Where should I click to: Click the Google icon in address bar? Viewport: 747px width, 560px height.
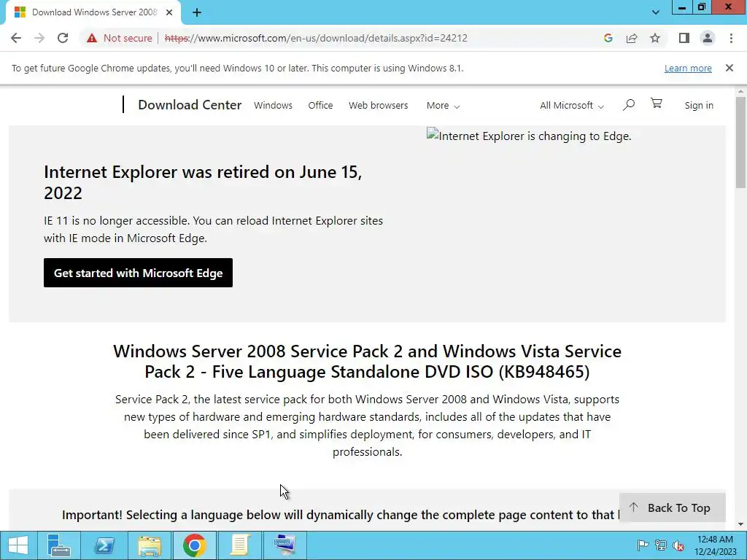pyautogui.click(x=608, y=38)
